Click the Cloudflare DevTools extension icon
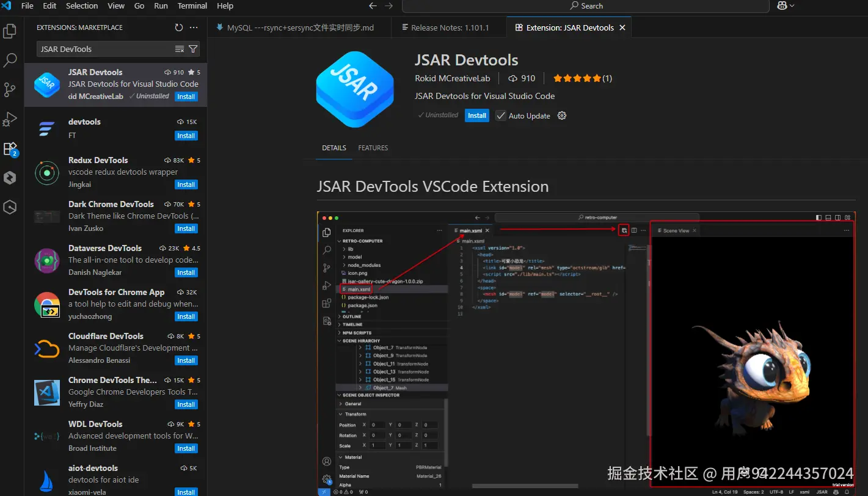 (x=46, y=348)
